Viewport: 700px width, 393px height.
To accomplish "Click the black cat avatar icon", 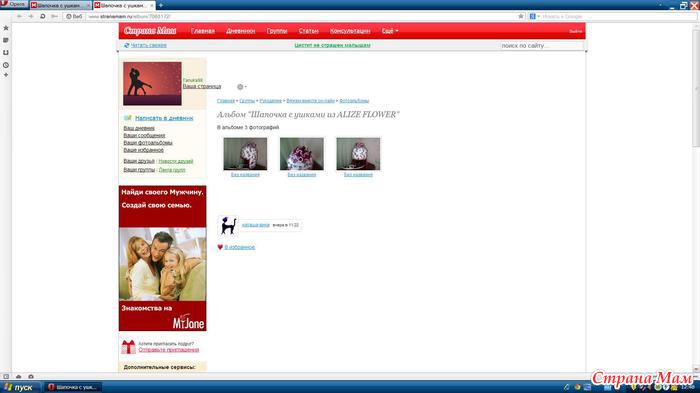I will click(228, 225).
